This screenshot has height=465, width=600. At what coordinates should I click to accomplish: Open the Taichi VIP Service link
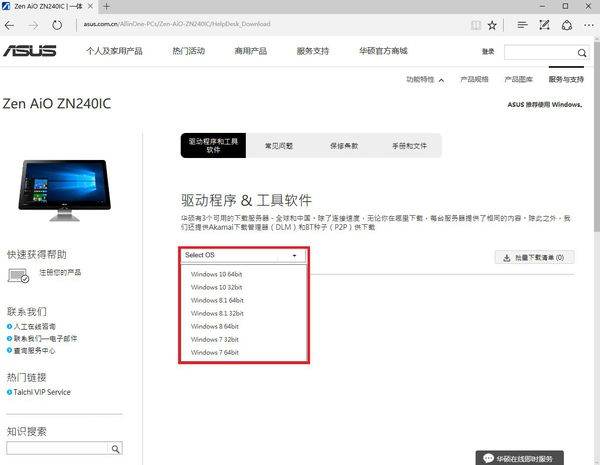(41, 392)
